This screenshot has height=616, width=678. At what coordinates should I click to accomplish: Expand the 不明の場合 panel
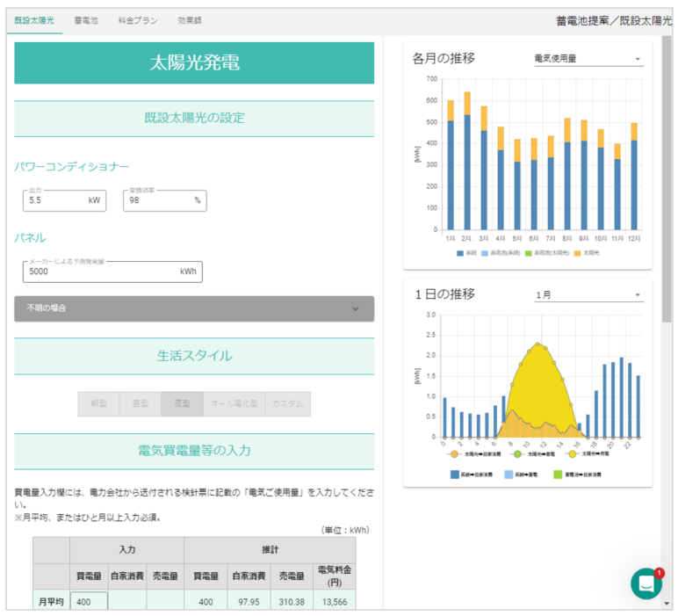coord(194,308)
